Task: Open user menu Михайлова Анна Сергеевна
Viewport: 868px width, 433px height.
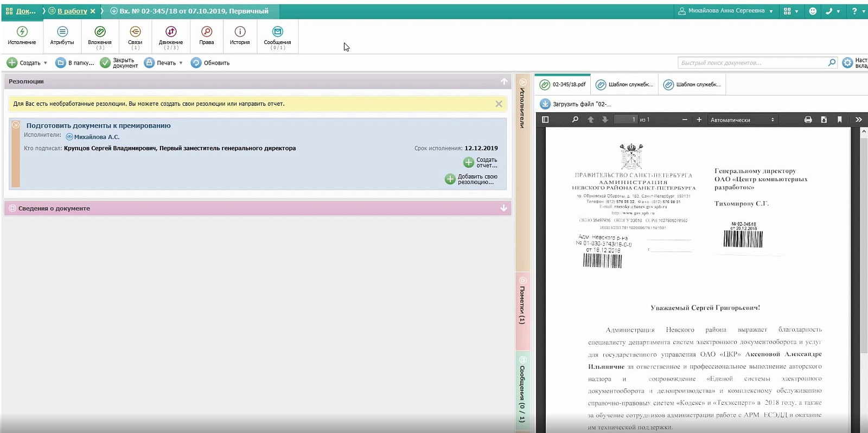Action: pos(725,11)
